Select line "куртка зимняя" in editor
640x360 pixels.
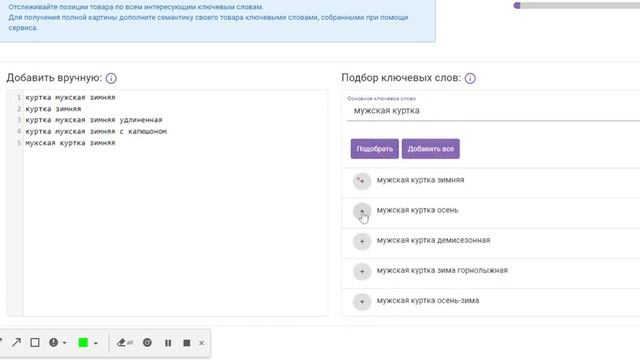(x=53, y=109)
